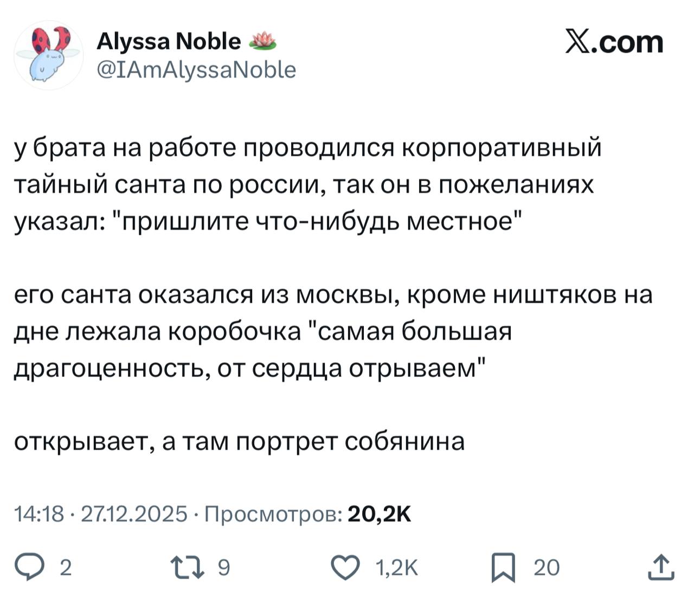The image size is (694, 616).
Task: Bookmark the tweet with the bookmark icon
Action: coord(503,567)
